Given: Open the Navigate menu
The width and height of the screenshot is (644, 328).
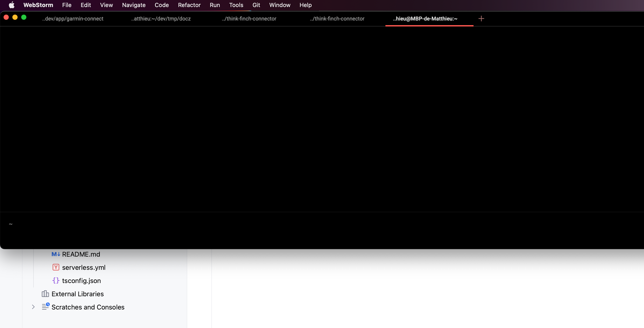Looking at the screenshot, I should (133, 5).
